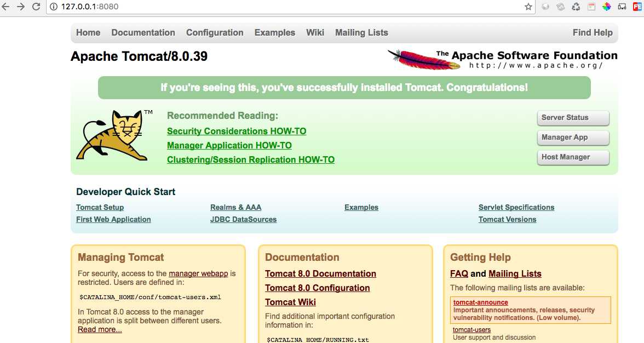Bookmark this page with the star icon
This screenshot has height=343, width=644.
[528, 7]
